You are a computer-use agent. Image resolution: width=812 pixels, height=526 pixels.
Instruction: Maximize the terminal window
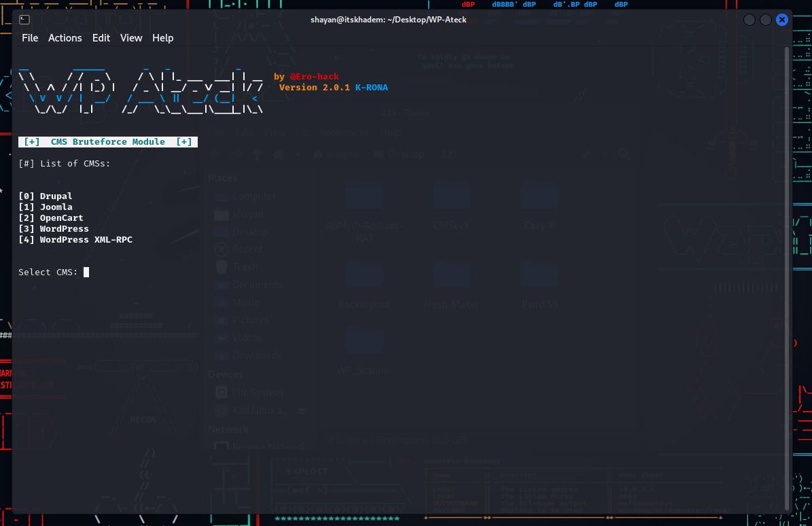coord(765,20)
